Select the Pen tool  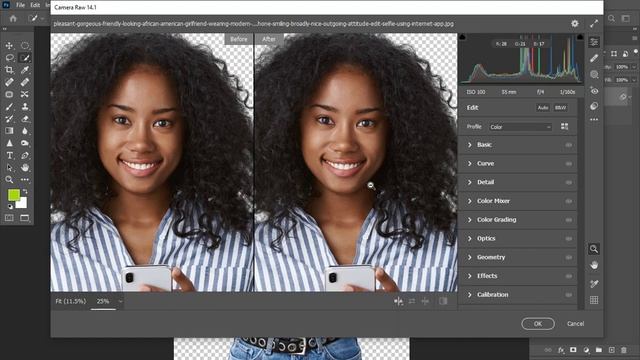[x=25, y=156]
